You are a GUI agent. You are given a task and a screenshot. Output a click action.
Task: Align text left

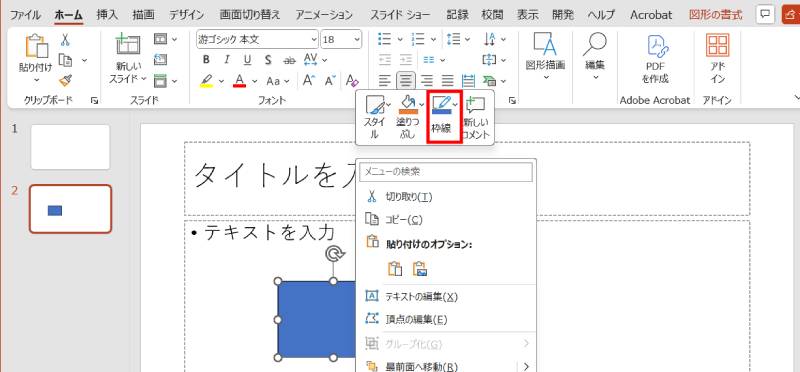pos(385,81)
